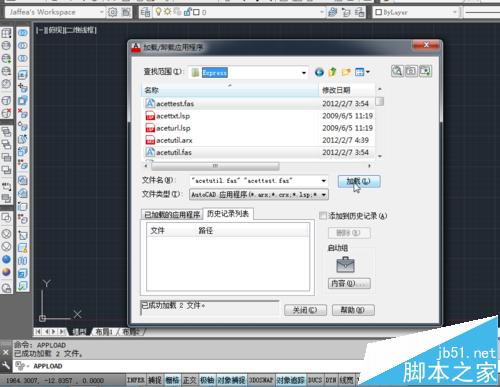
Task: Click the 内容 Contents button
Action: 349,283
